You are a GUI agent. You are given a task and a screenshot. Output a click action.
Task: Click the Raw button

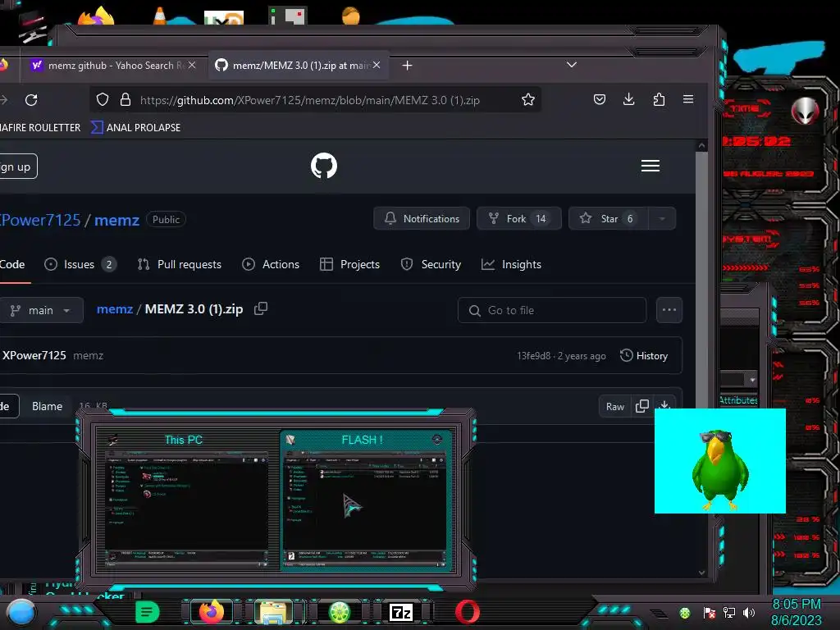click(x=615, y=407)
